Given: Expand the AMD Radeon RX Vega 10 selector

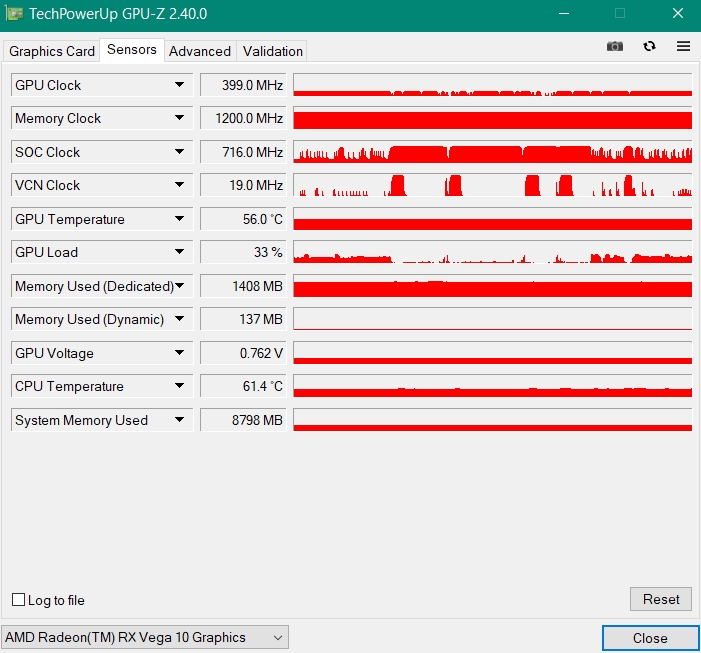Looking at the screenshot, I should pos(145,637).
